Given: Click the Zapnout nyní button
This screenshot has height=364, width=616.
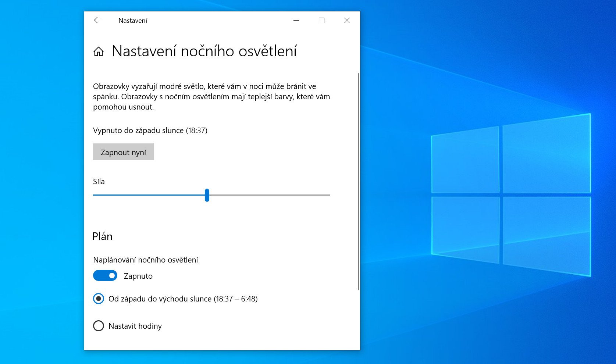Looking at the screenshot, I should pos(123,152).
